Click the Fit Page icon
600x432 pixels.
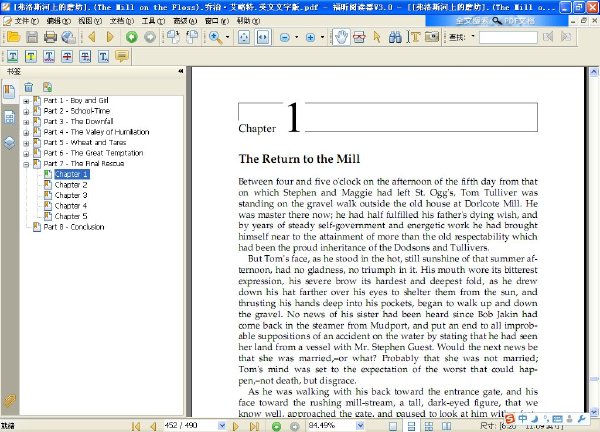click(x=244, y=37)
